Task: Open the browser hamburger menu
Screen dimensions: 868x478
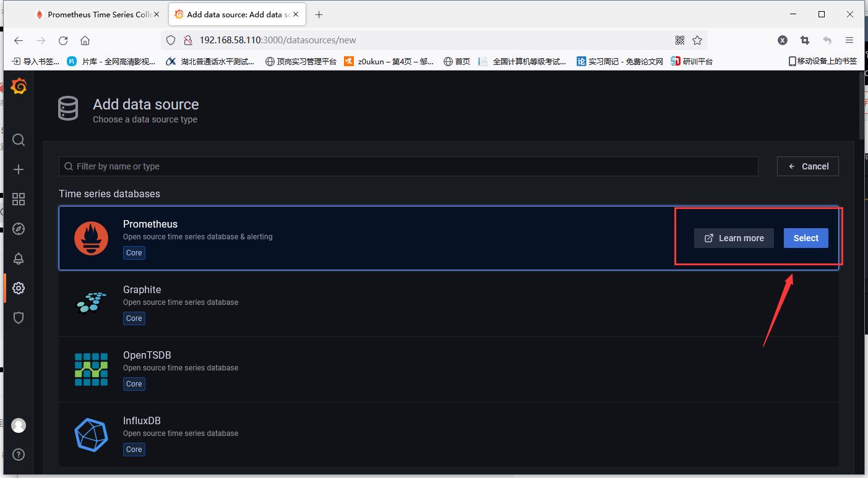Action: (849, 40)
